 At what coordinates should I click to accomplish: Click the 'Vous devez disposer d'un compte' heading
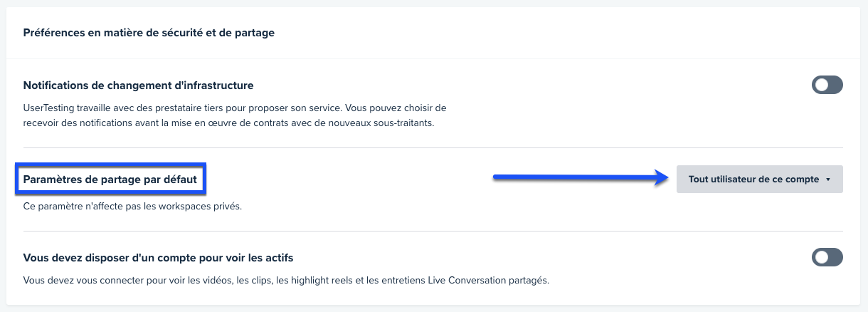pos(158,257)
